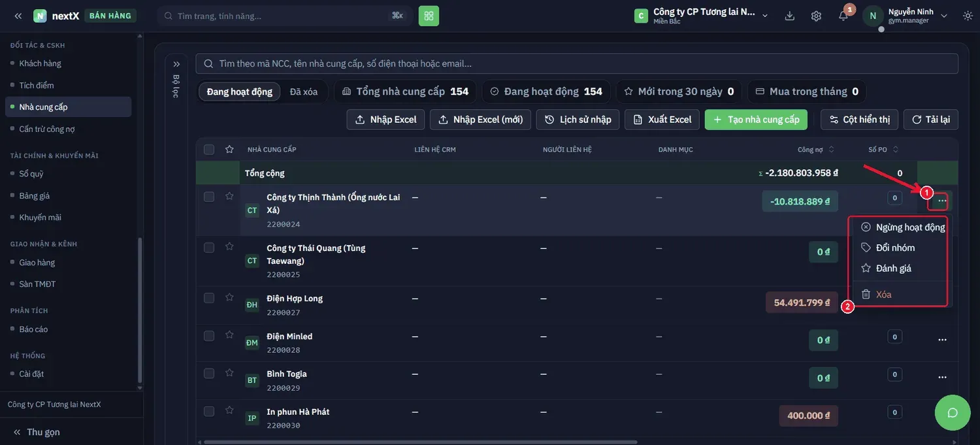Open the green apps grid icon
Screen dimensions: 980x445
click(429, 16)
